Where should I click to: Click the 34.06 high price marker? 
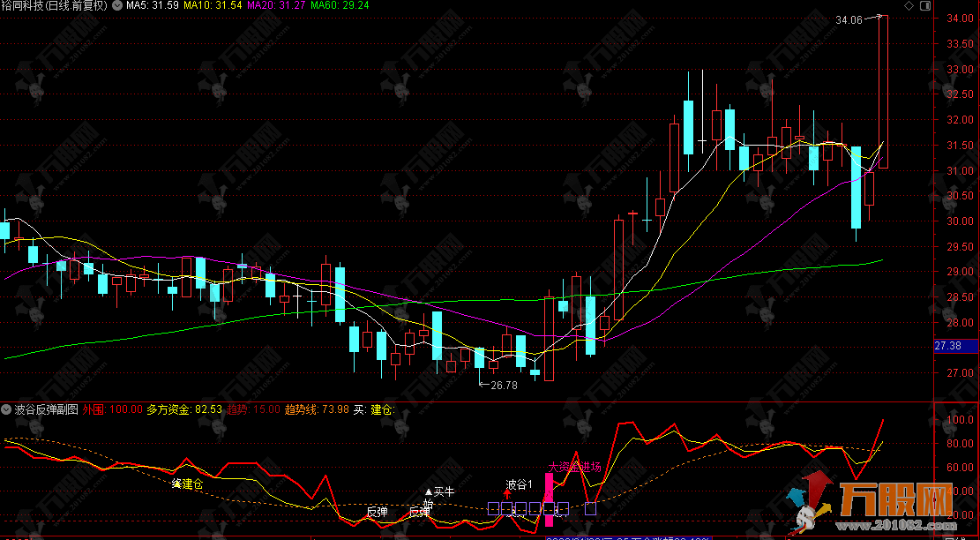tap(851, 19)
